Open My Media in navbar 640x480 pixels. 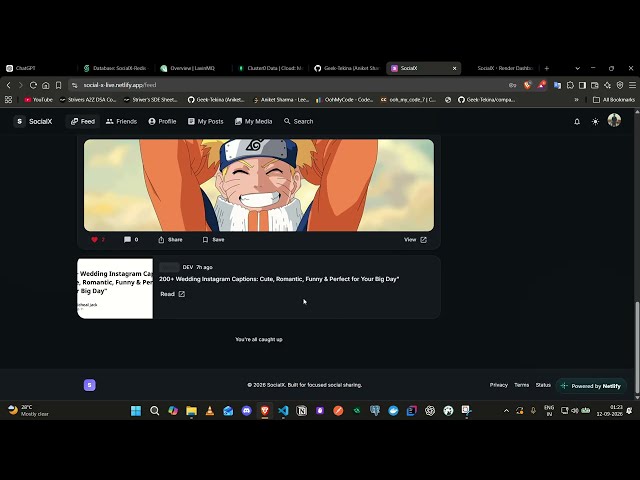pos(253,121)
